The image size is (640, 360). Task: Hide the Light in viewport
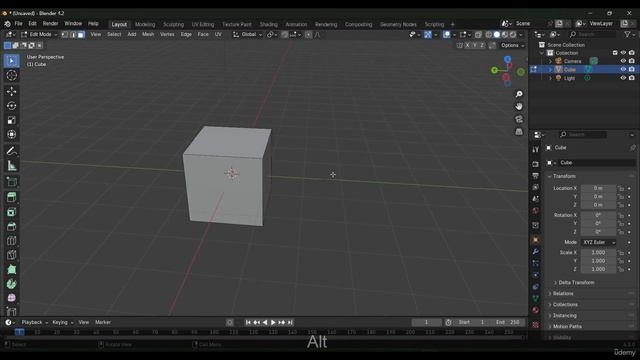[x=623, y=78]
